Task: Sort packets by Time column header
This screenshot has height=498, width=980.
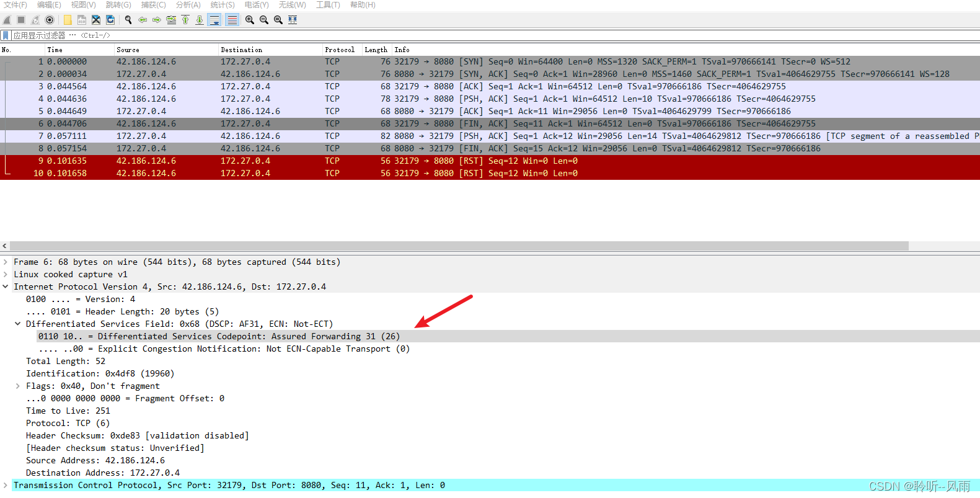Action: point(79,50)
